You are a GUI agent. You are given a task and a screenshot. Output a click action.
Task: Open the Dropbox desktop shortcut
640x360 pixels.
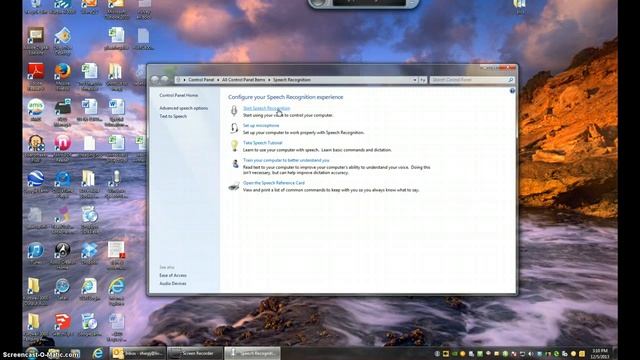89,253
